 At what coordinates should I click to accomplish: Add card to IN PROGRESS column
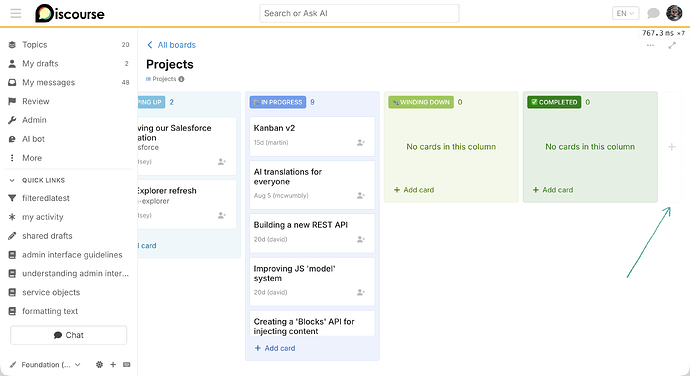pos(275,348)
